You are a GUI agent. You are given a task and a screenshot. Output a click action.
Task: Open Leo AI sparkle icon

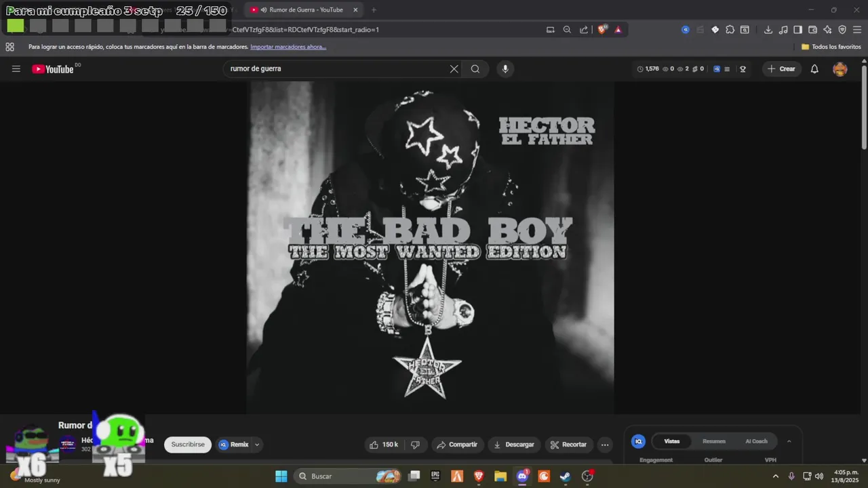click(x=827, y=30)
